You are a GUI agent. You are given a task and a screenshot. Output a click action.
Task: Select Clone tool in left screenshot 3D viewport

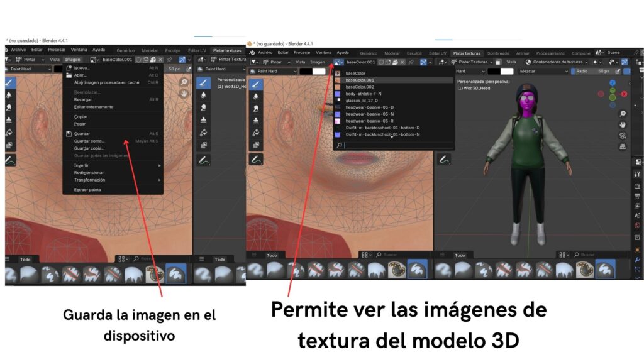(203, 119)
